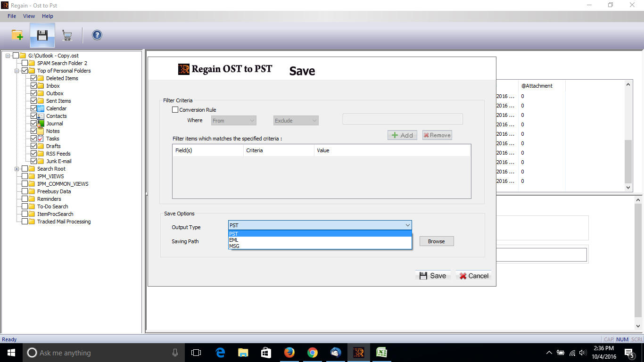Image resolution: width=644 pixels, height=362 pixels.
Task: Toggle Top of Personal Folders checkbox
Action: (25, 71)
